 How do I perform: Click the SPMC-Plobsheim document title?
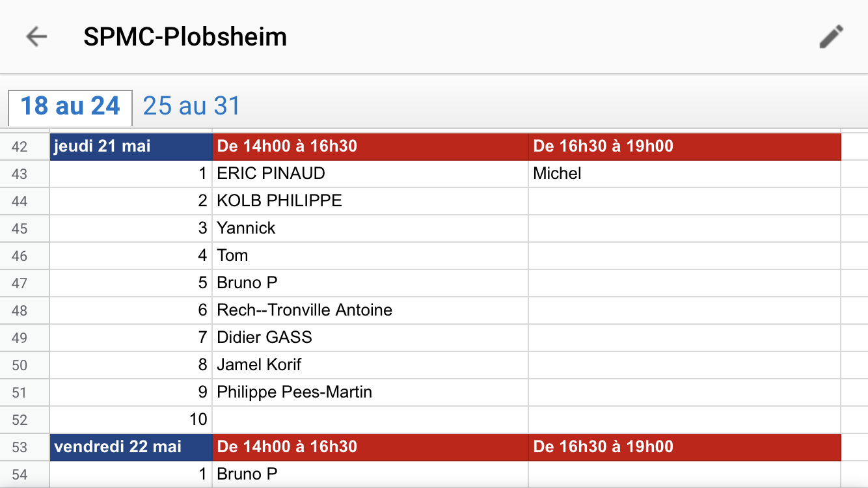click(x=185, y=37)
